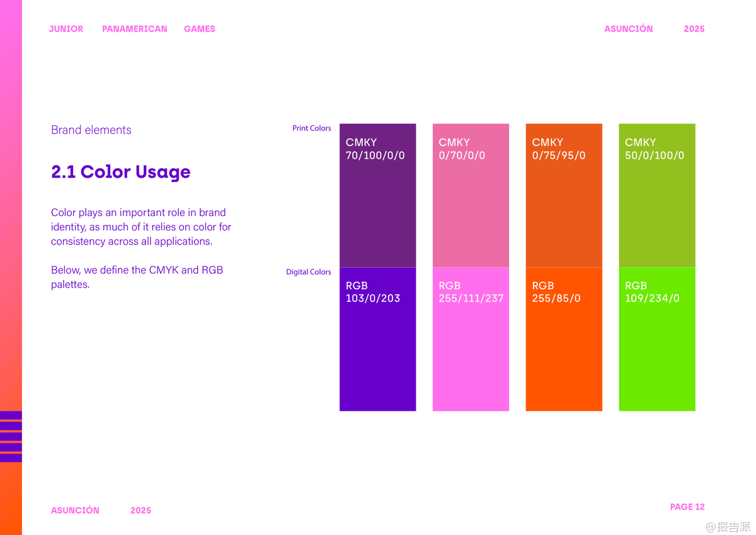Image resolution: width=756 pixels, height=535 pixels.
Task: Click 'ASUNCIÓN' in the top right header
Action: (x=628, y=29)
